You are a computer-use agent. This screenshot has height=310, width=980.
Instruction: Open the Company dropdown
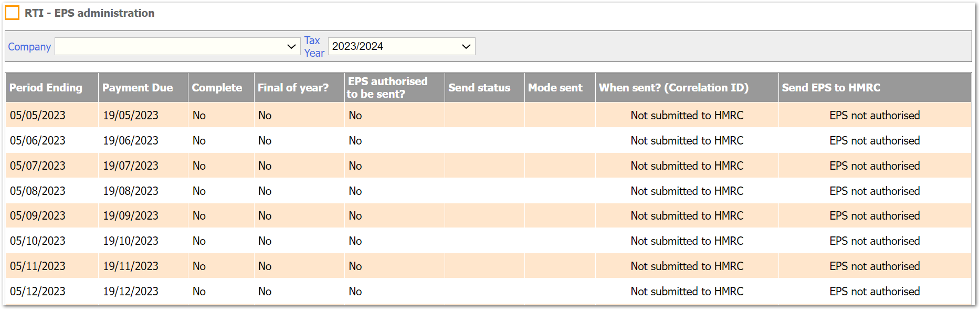177,46
